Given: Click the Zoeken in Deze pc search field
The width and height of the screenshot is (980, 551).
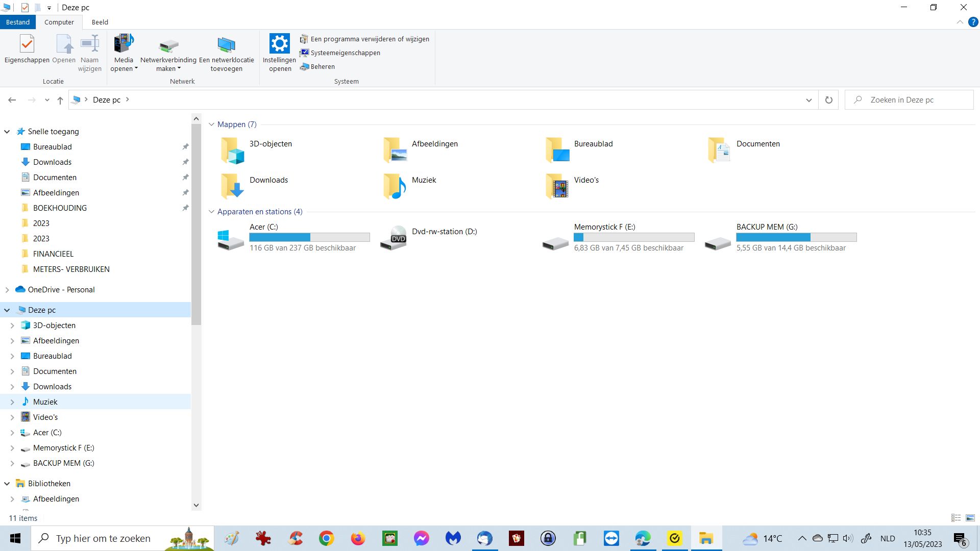Looking at the screenshot, I should coord(914,100).
